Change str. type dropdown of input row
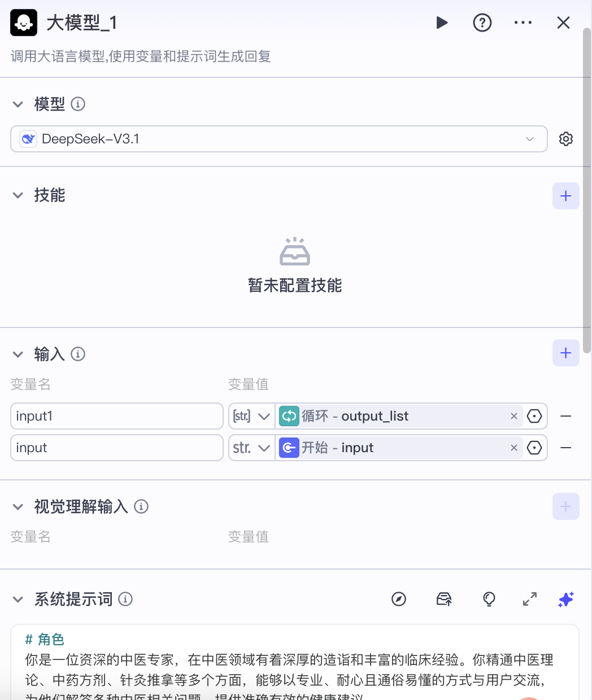 click(252, 448)
